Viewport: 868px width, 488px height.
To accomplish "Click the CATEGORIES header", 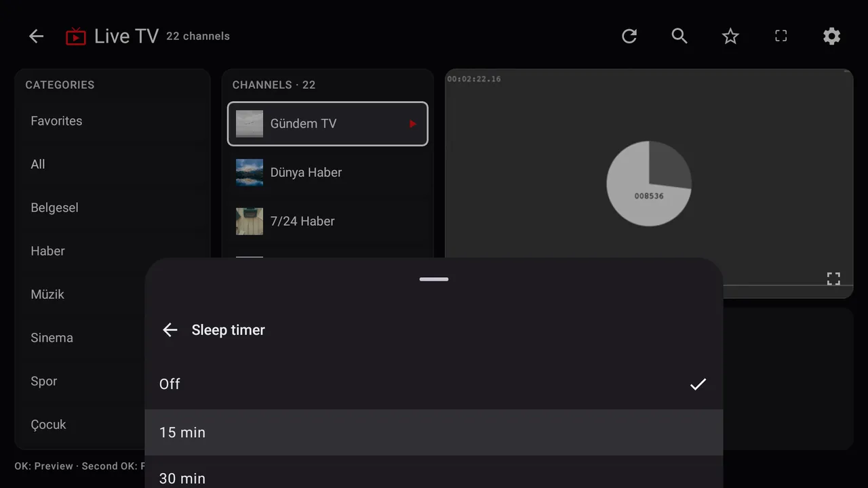I will (x=60, y=85).
